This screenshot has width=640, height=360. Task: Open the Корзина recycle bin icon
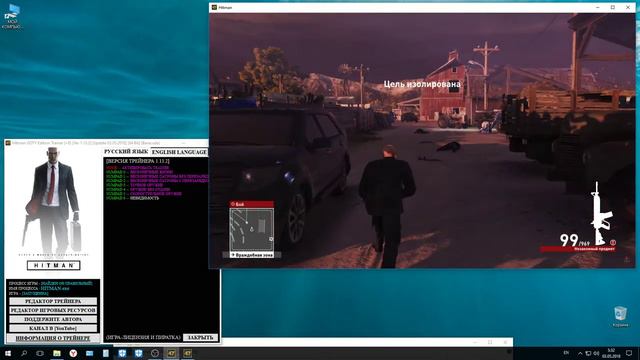coord(620,317)
